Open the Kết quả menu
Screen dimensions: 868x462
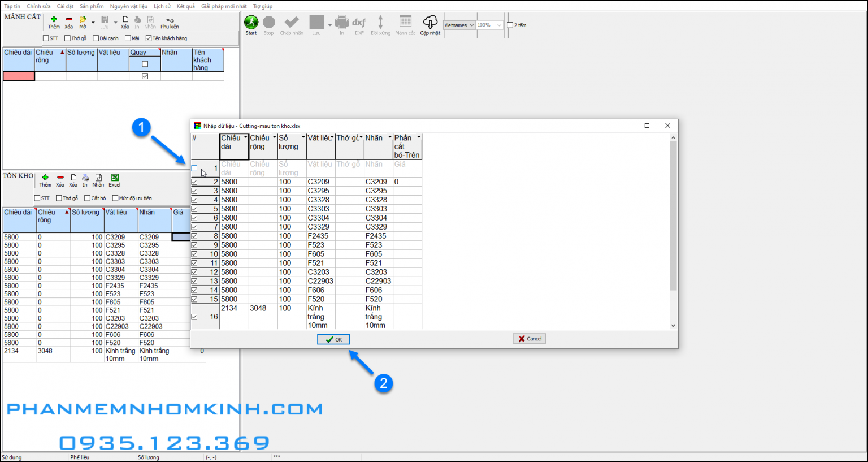(x=185, y=6)
